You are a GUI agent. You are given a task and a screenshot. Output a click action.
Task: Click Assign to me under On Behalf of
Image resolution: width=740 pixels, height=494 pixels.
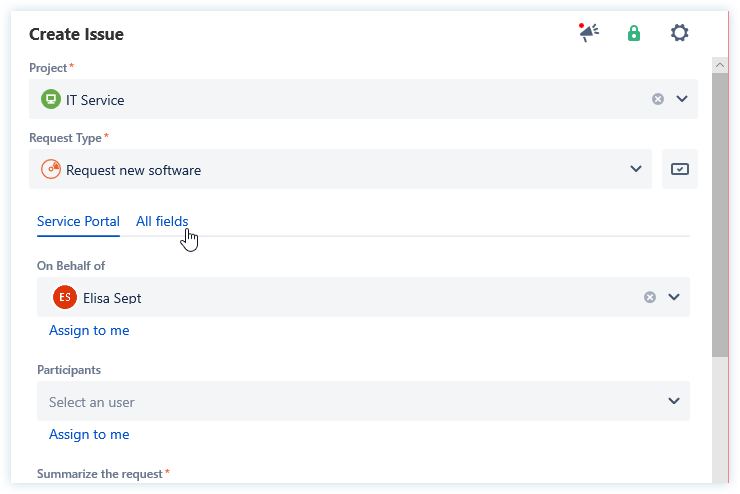(x=89, y=330)
